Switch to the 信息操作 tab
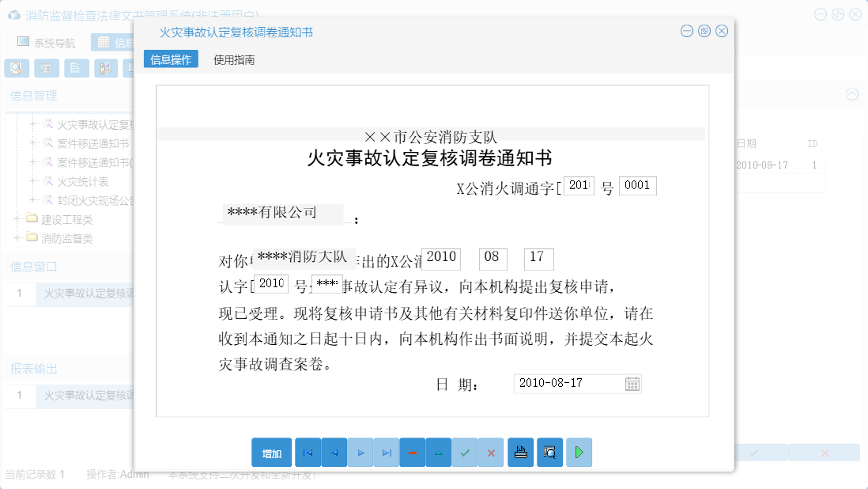 pyautogui.click(x=171, y=60)
